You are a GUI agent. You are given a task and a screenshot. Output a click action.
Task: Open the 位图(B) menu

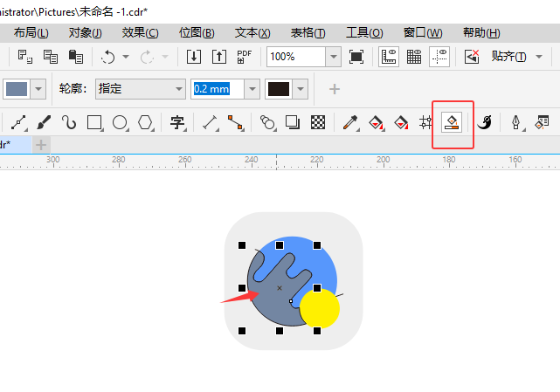197,33
